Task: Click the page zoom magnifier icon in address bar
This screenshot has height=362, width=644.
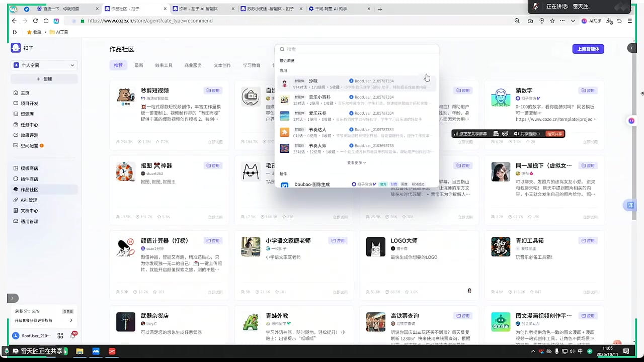Action: [x=517, y=21]
